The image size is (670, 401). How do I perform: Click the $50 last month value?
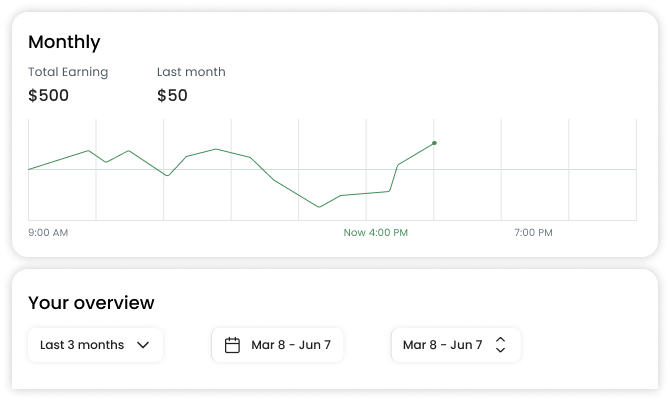[x=172, y=95]
